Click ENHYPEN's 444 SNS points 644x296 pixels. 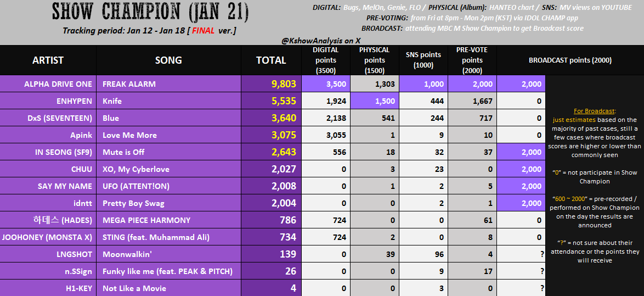[x=423, y=100]
